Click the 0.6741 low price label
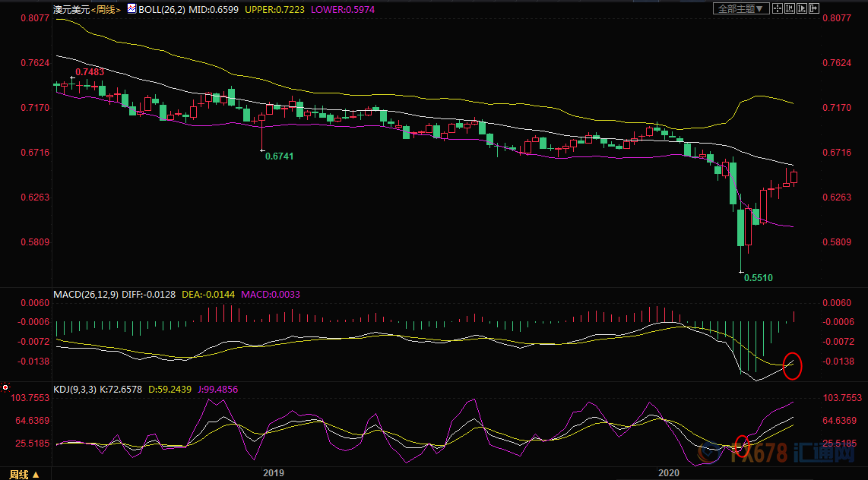This screenshot has width=868, height=480. coord(280,156)
